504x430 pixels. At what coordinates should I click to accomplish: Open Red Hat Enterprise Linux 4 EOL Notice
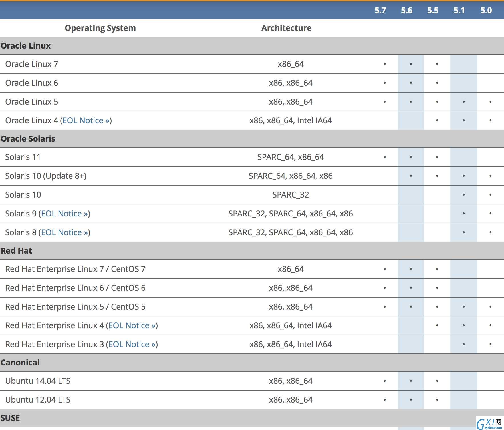[x=132, y=325]
